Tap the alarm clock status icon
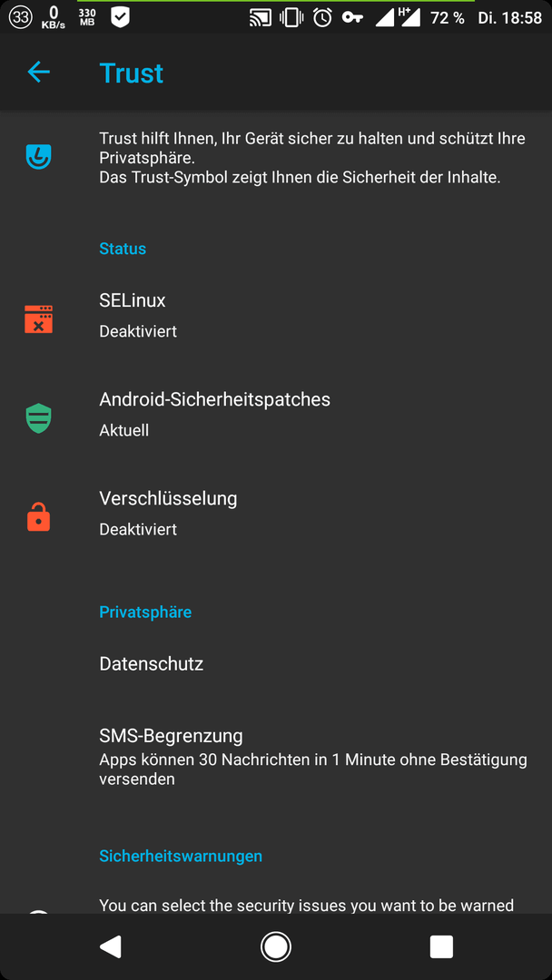The width and height of the screenshot is (552, 980). tap(322, 17)
